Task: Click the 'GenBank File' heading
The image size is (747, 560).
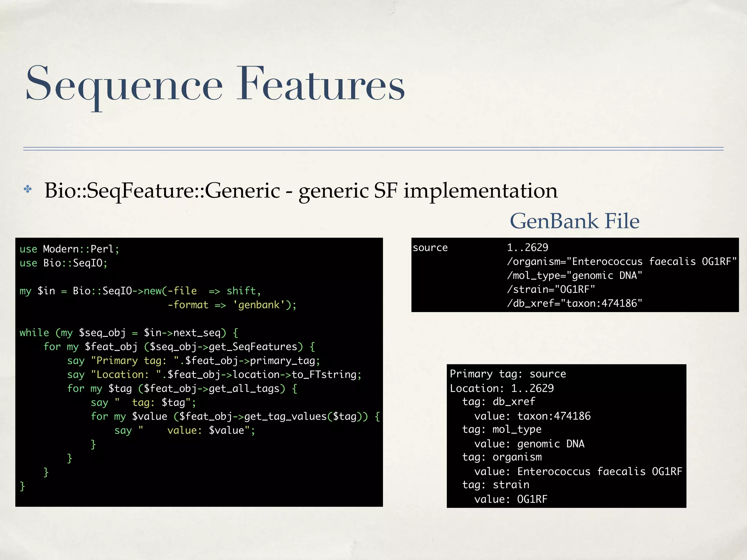Action: [574, 221]
